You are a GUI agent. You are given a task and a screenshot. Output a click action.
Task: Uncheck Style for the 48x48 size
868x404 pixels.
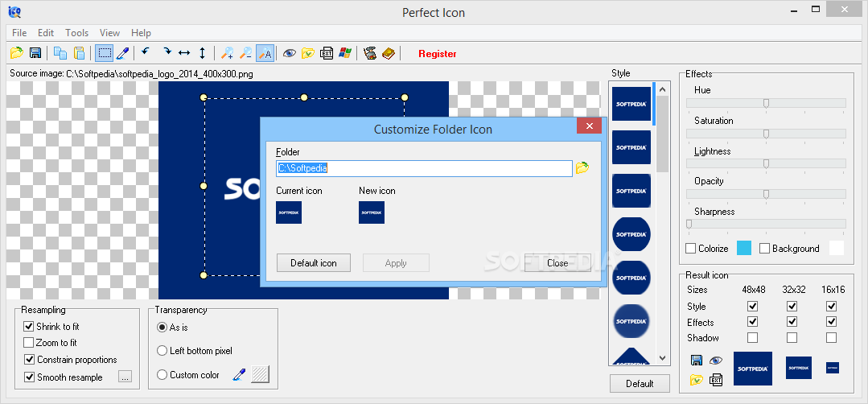752,306
